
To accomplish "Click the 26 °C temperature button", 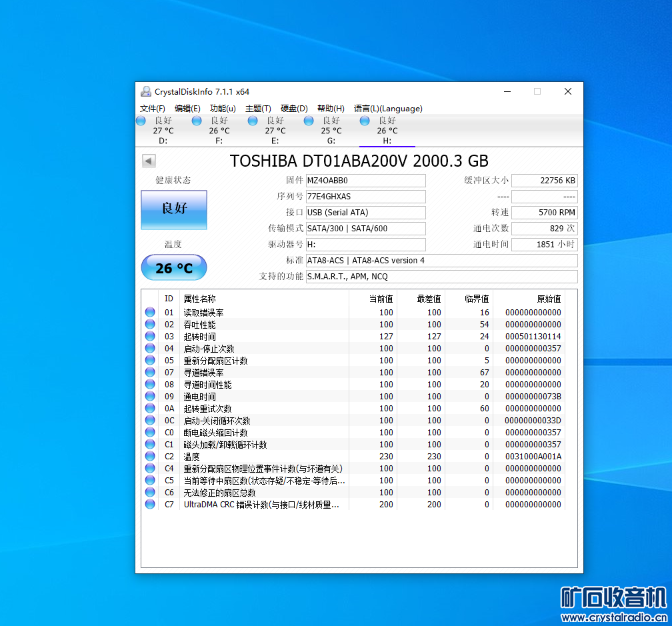I will (174, 268).
